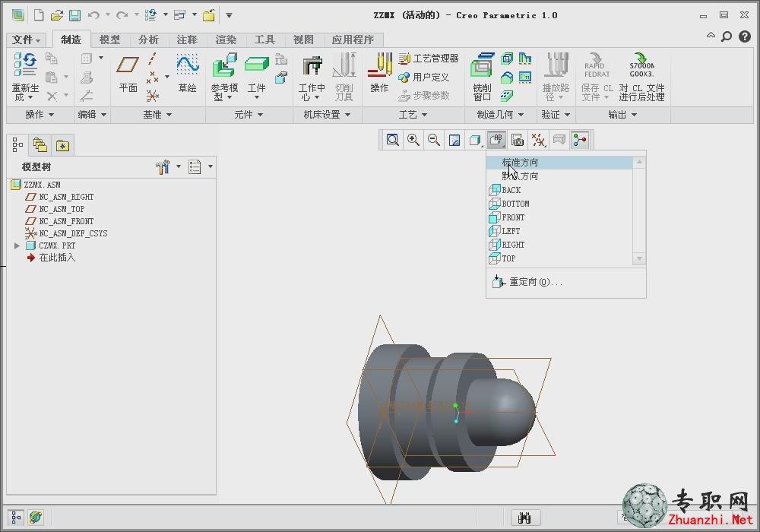This screenshot has height=532, width=760.
Task: Click the New file icon
Action: coord(38,15)
